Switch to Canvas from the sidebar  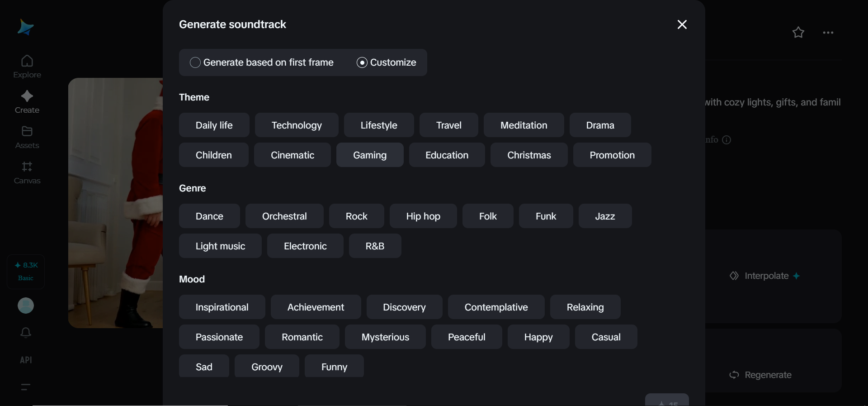[27, 172]
